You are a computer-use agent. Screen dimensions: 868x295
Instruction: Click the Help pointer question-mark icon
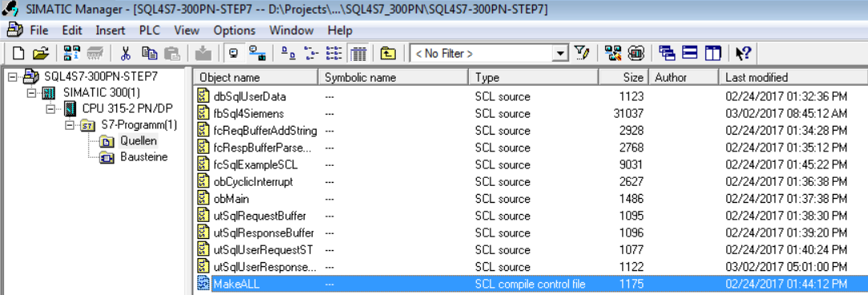pos(743,54)
